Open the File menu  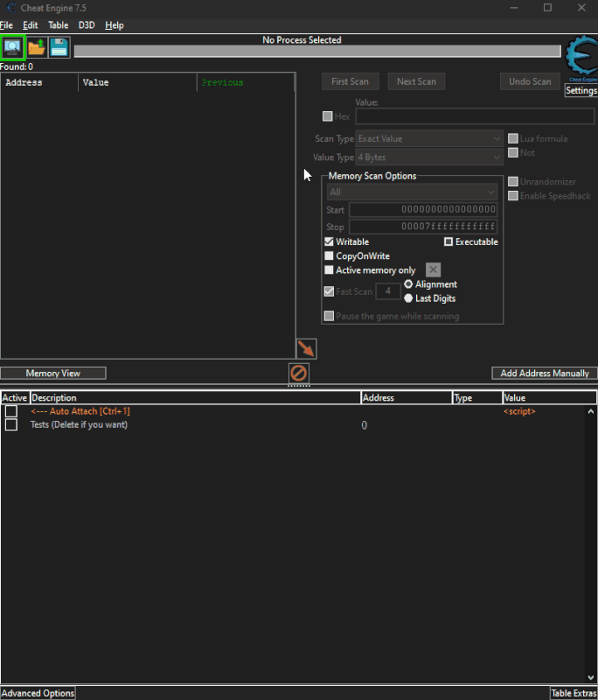(6, 25)
